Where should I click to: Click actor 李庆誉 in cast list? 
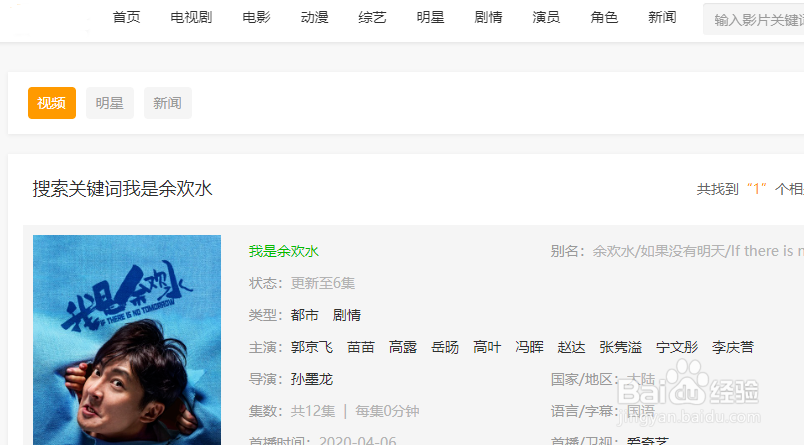click(x=733, y=347)
